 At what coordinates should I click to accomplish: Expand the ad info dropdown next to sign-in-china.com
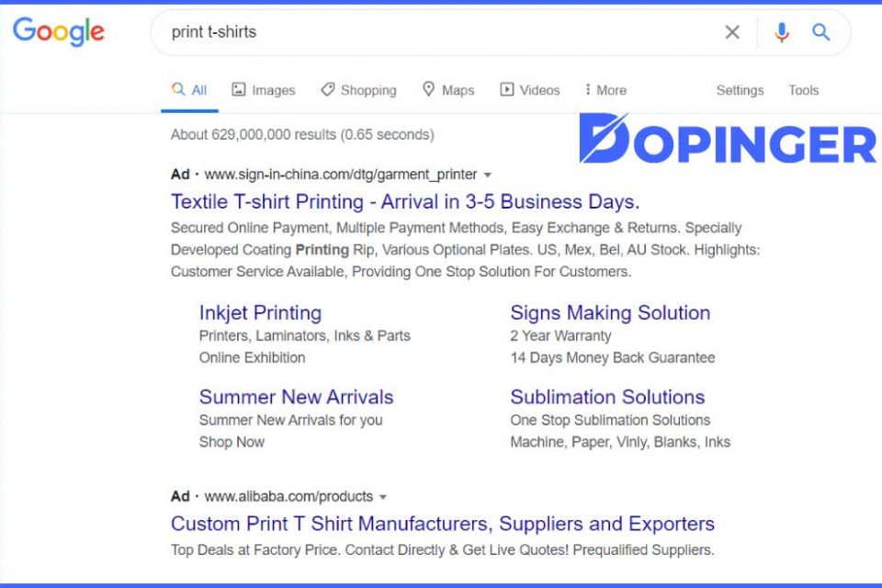pyautogui.click(x=488, y=174)
